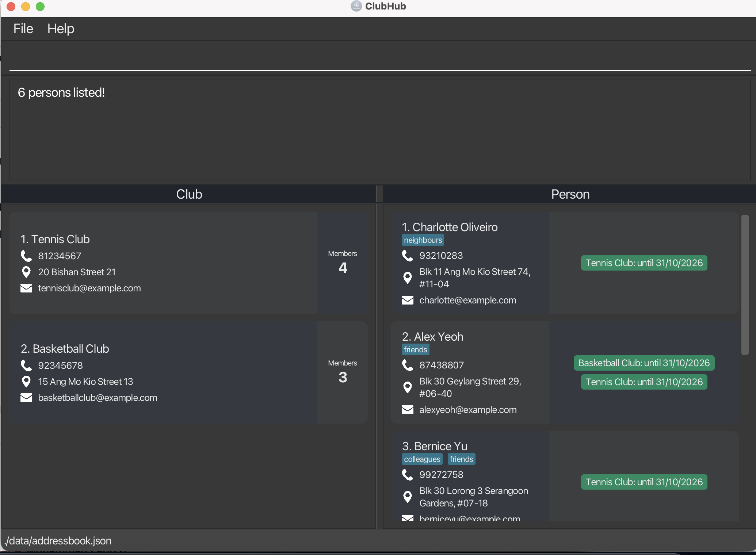Viewport: 756px width, 555px height.
Task: Click the Tennis Club email envelope icon
Action: point(26,288)
